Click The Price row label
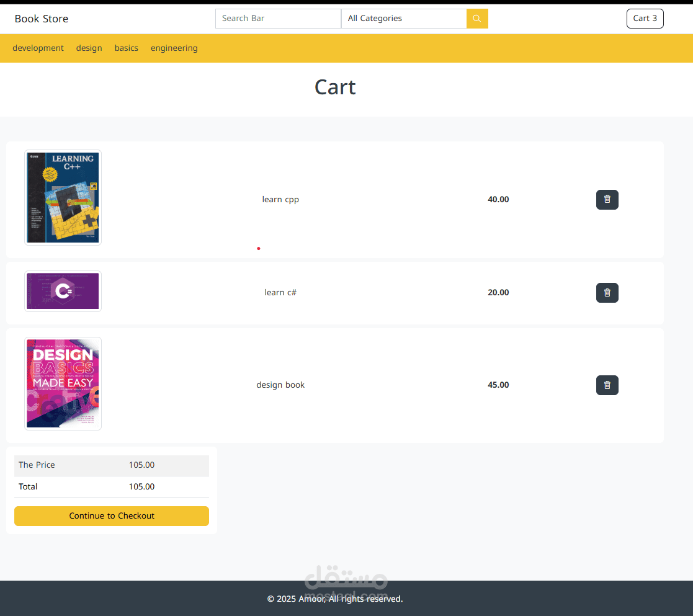The height and width of the screenshot is (616, 693). [x=37, y=465]
